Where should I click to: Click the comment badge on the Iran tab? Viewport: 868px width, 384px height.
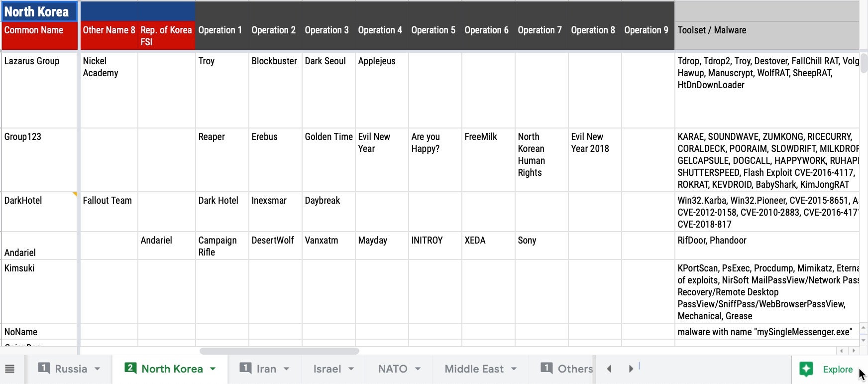pyautogui.click(x=245, y=368)
